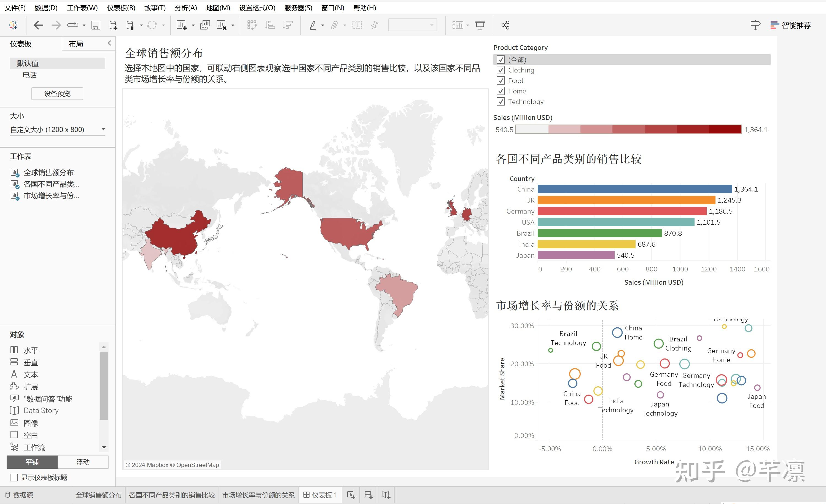Click the Undo arrow in the toolbar

38,25
